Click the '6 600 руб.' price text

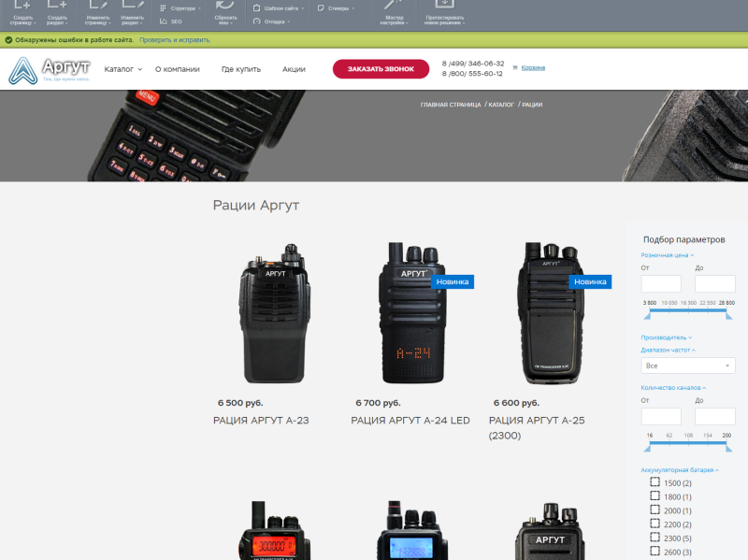click(516, 403)
